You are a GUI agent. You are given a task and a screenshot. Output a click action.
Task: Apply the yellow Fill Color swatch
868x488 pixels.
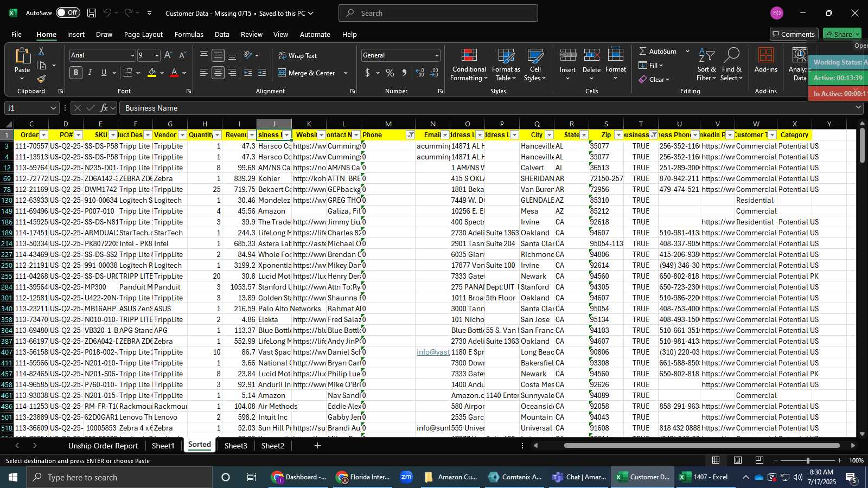(x=152, y=73)
